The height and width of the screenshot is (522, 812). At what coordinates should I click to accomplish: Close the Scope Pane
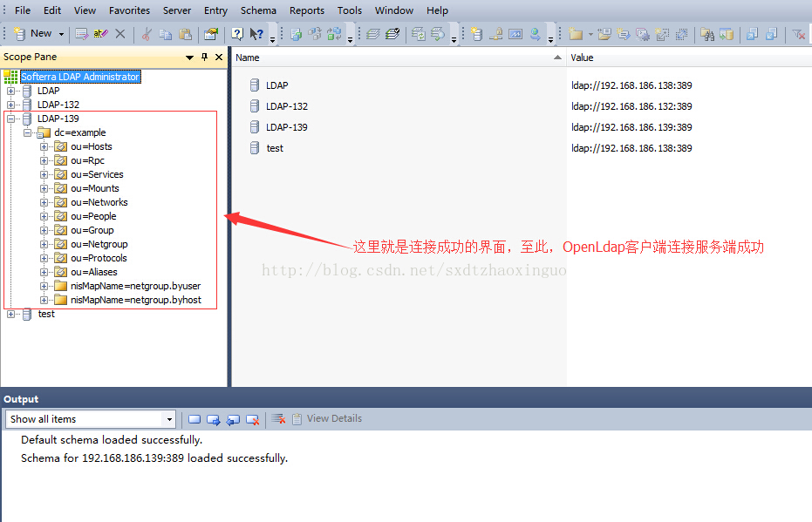coord(219,57)
